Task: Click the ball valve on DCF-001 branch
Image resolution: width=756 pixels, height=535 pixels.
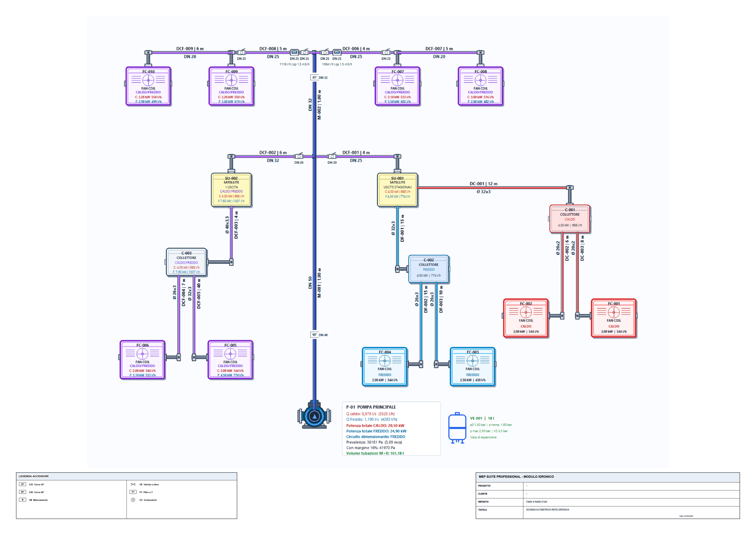Action: 332,156
